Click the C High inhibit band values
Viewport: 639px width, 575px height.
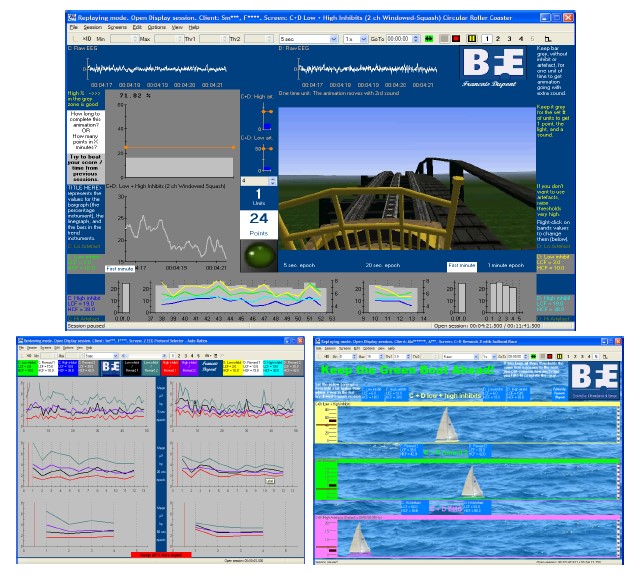(84, 304)
